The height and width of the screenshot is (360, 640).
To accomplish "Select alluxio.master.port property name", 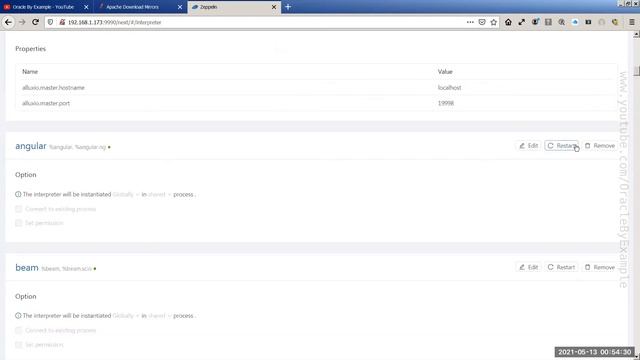I will (46, 103).
